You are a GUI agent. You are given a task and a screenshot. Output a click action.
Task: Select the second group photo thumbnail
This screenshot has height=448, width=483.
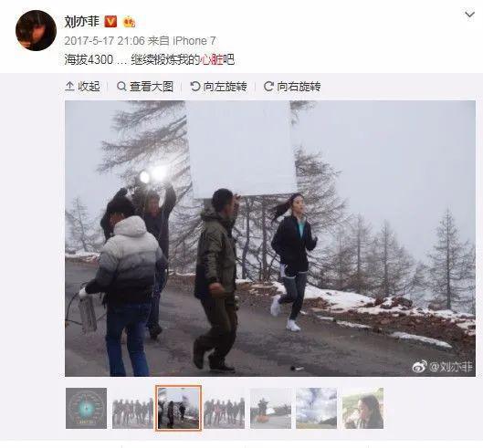coord(225,408)
